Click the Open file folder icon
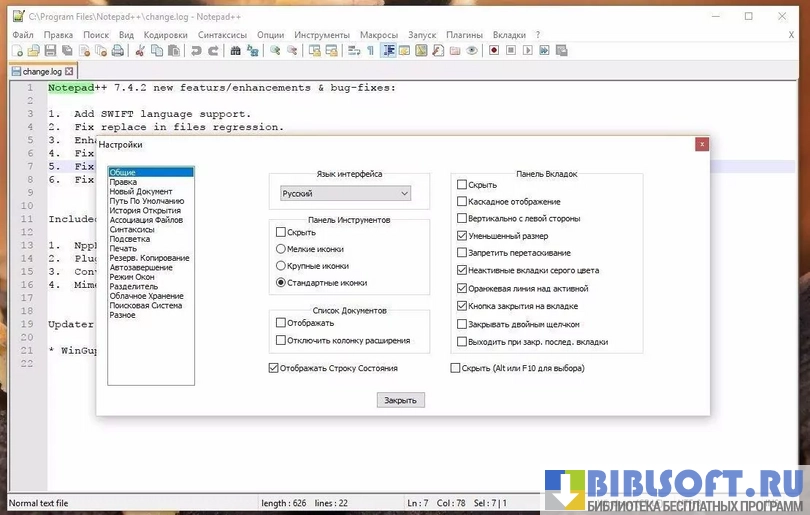 [33, 50]
